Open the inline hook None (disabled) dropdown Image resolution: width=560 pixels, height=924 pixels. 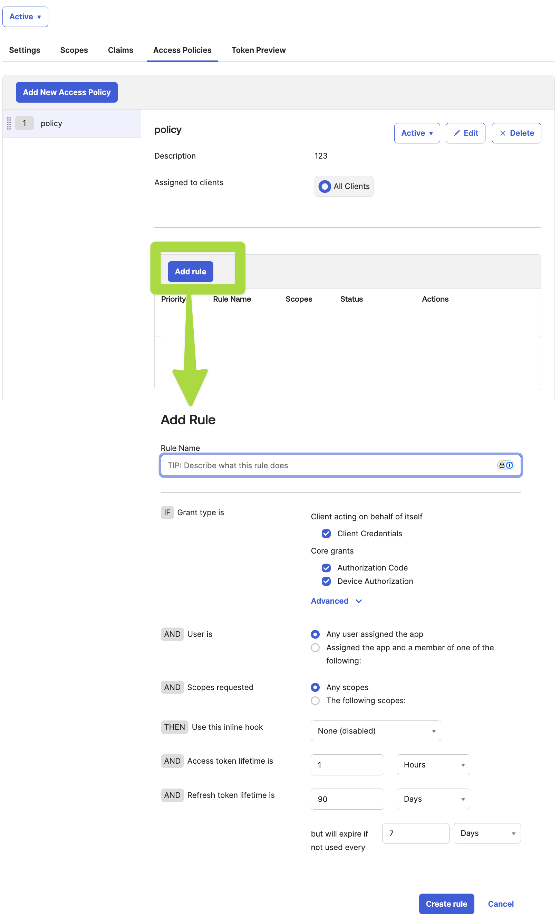coord(376,731)
